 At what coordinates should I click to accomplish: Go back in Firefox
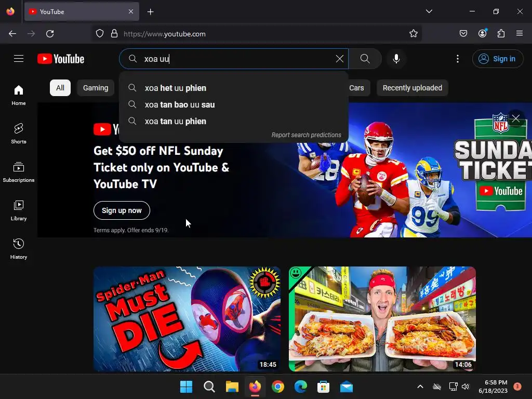click(x=12, y=34)
